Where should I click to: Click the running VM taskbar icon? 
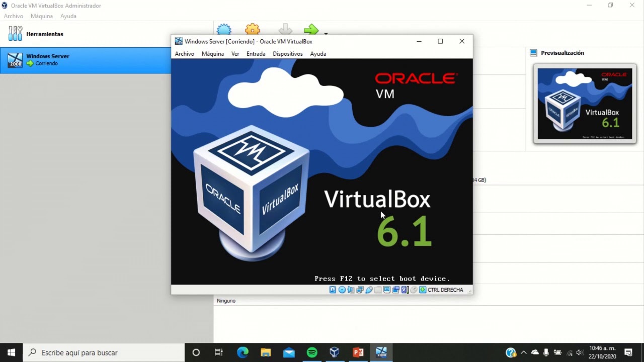(381, 352)
